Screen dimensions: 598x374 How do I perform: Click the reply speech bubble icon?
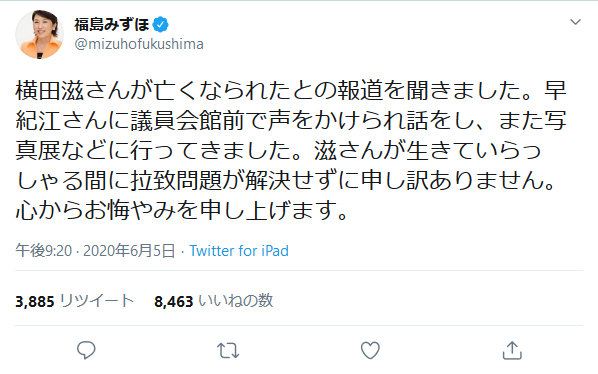pos(86,350)
